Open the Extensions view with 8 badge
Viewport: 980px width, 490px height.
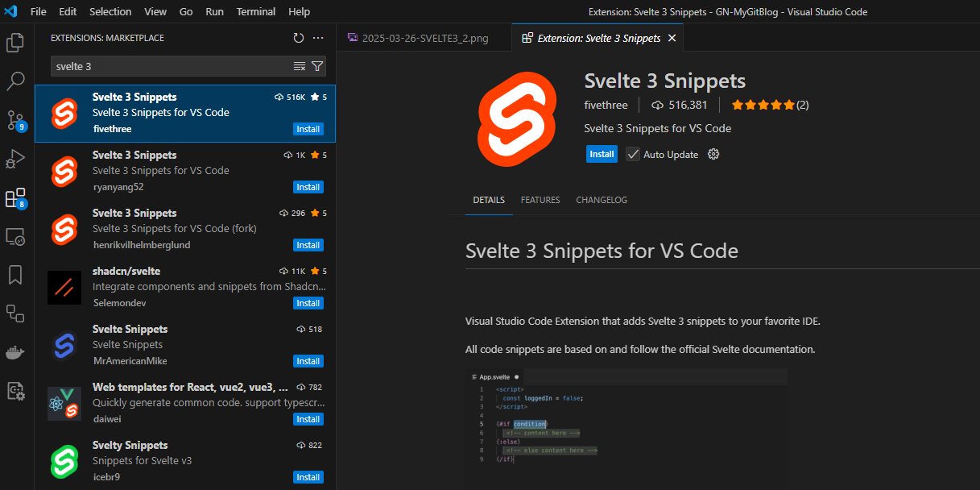tap(16, 198)
